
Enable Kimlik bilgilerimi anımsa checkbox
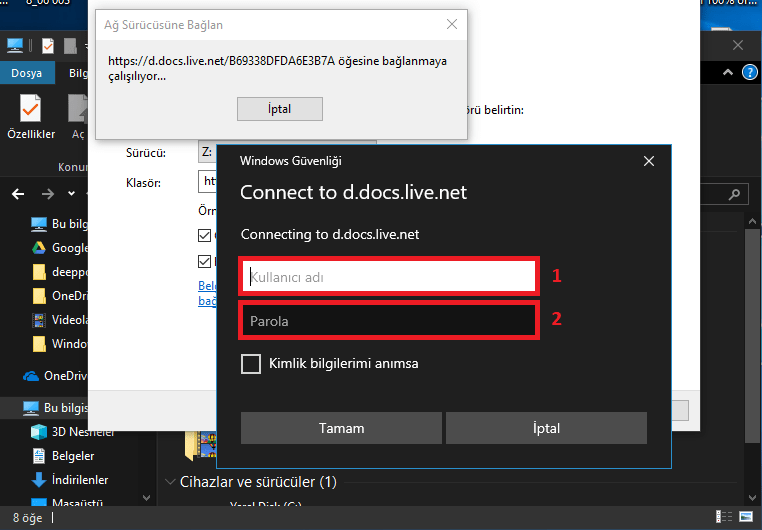[251, 363]
